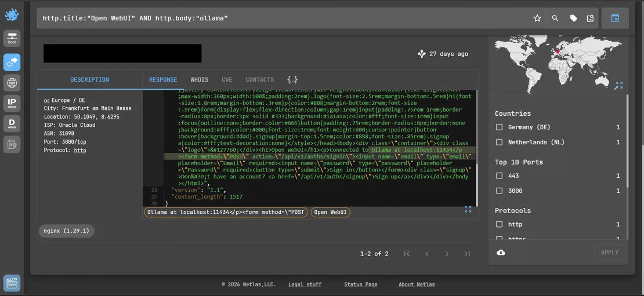Click the Open WebUI highlight chip
This screenshot has width=644, height=296.
[x=330, y=212]
